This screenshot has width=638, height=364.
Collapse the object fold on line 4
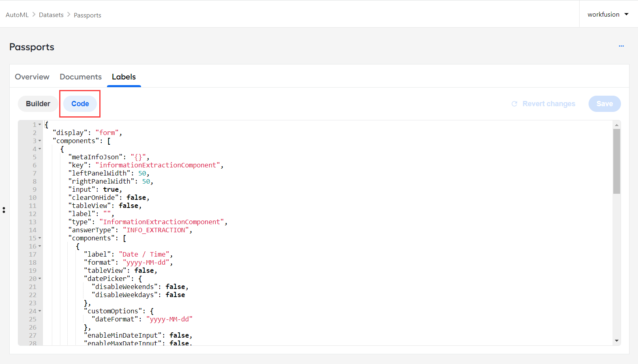(40, 149)
